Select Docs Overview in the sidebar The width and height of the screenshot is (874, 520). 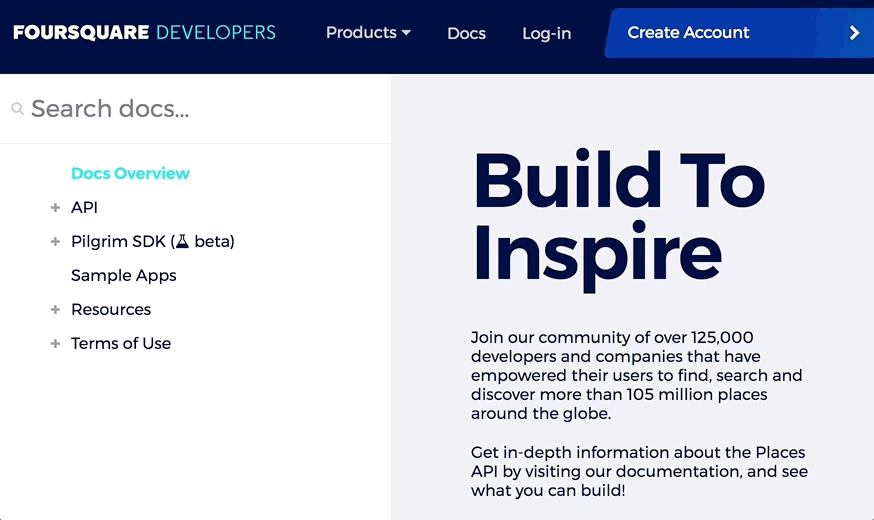click(x=130, y=173)
